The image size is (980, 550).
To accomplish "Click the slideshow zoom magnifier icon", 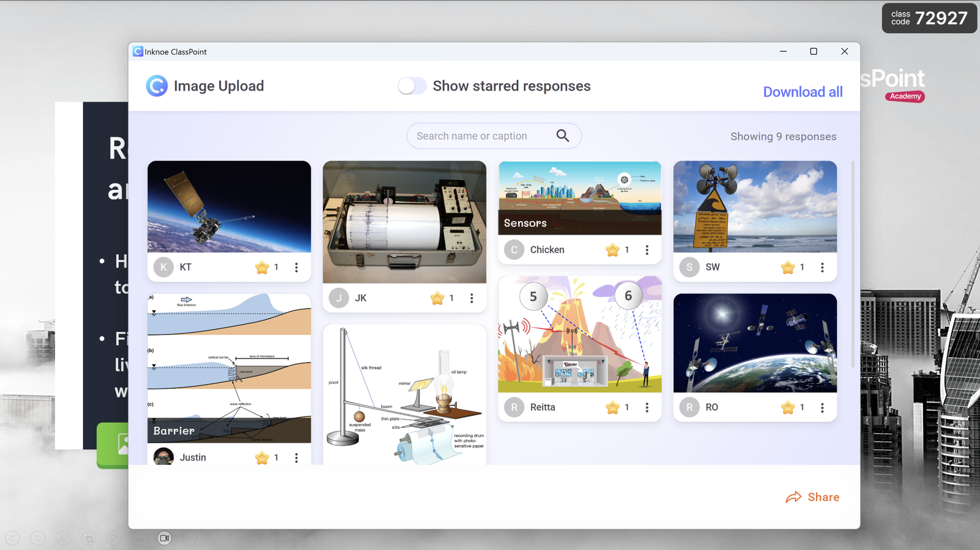I will (x=114, y=538).
